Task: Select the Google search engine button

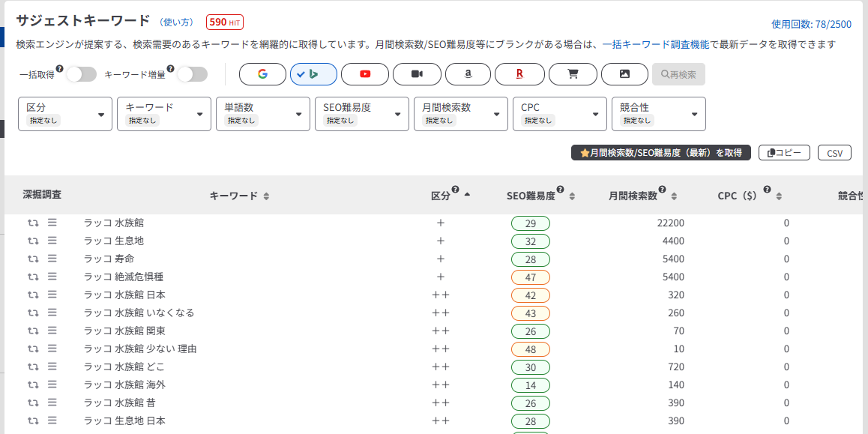Action: 262,74
